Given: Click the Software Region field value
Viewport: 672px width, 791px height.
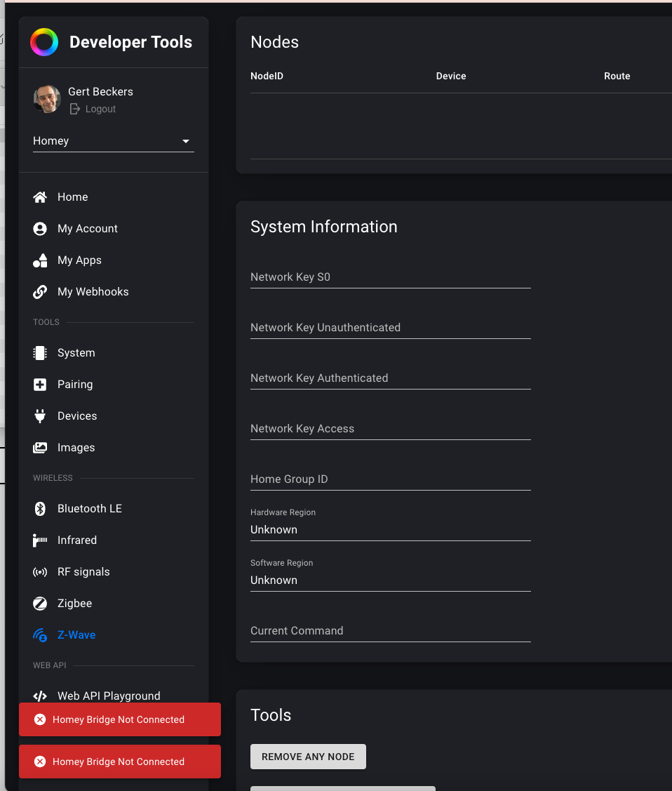Looking at the screenshot, I should [274, 580].
